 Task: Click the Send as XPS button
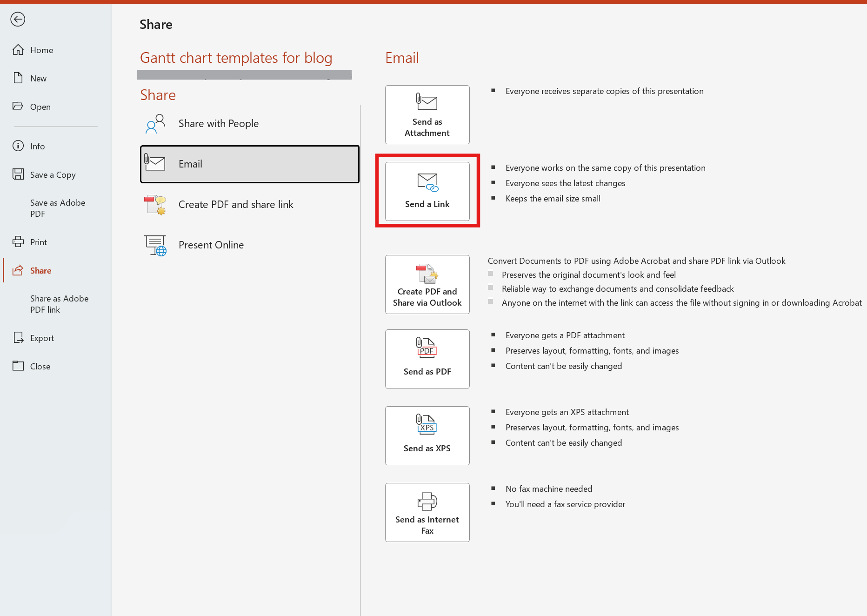click(x=427, y=436)
